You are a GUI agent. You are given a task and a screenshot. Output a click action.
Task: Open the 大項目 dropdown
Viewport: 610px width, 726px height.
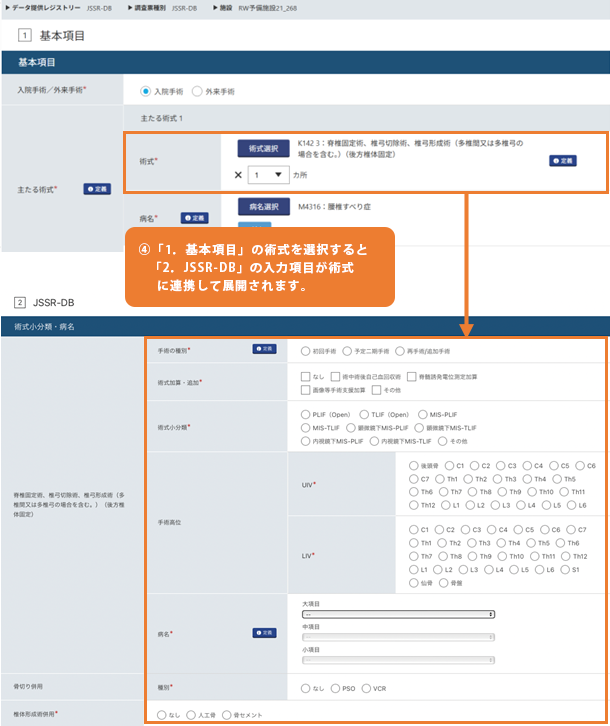(398, 614)
